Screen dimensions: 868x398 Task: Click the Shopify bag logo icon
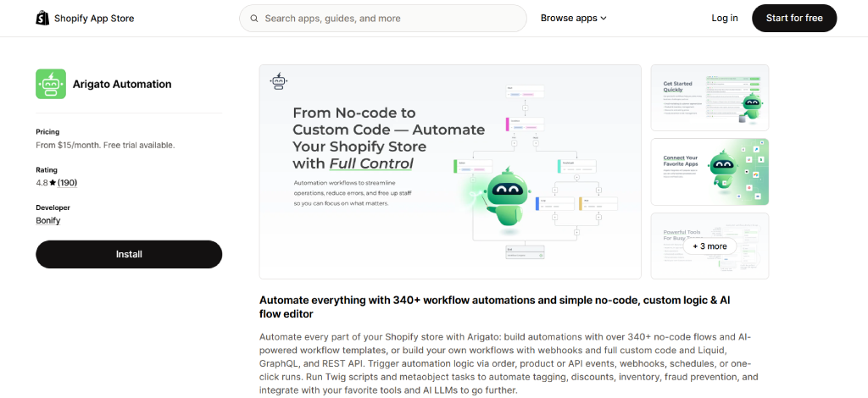coord(42,19)
